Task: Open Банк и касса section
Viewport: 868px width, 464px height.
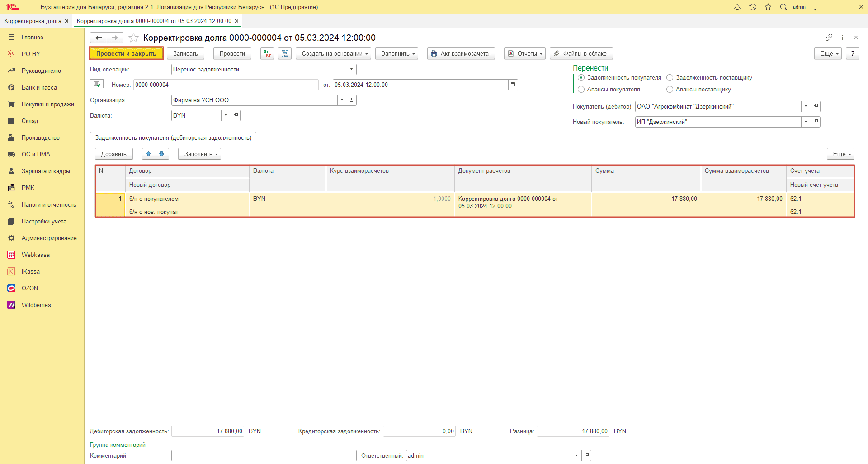Action: [x=39, y=87]
